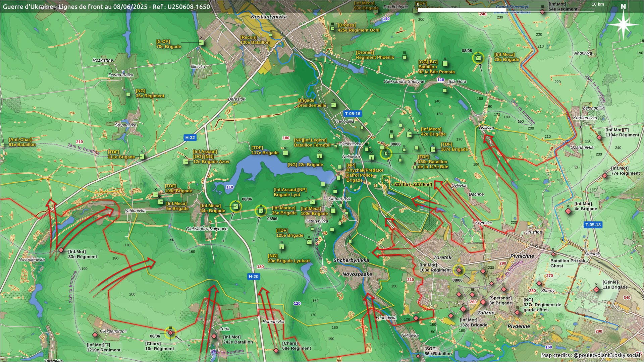Select the Pivdenne town label
The width and height of the screenshot is (644, 362).
point(519,326)
